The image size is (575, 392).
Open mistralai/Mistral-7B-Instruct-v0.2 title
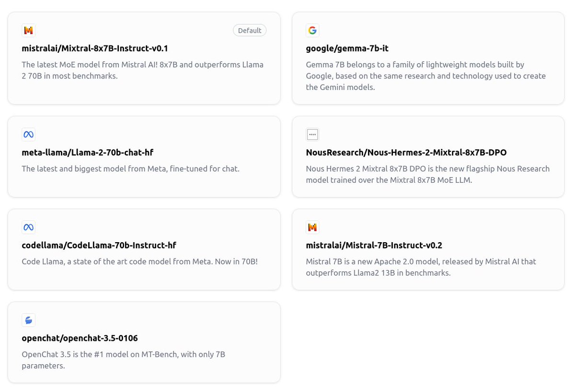coord(374,245)
